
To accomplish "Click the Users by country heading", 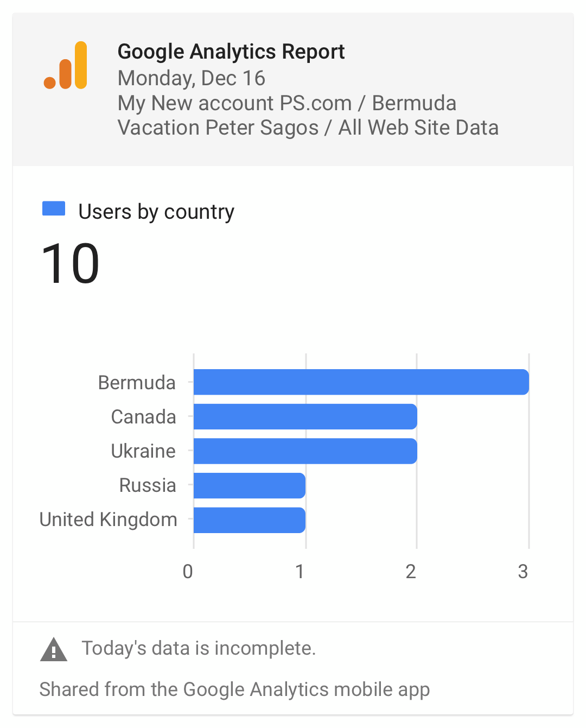I will point(156,212).
